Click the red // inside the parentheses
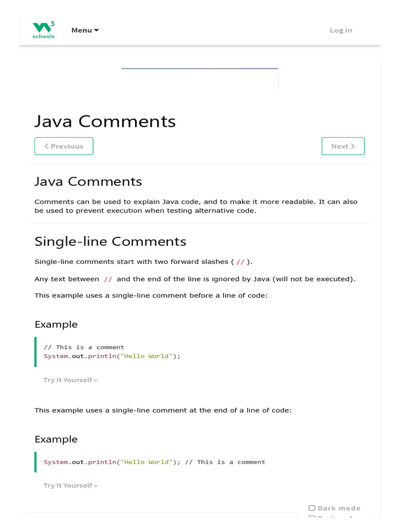 [240, 262]
